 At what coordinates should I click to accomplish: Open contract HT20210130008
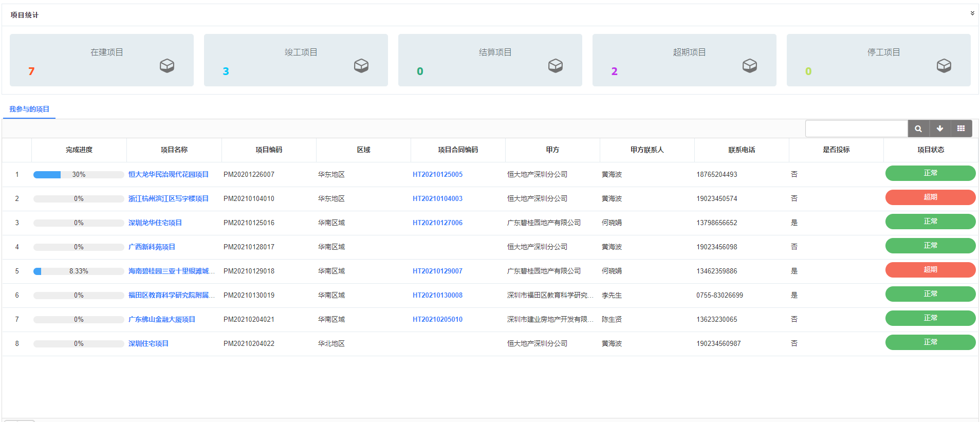(437, 295)
